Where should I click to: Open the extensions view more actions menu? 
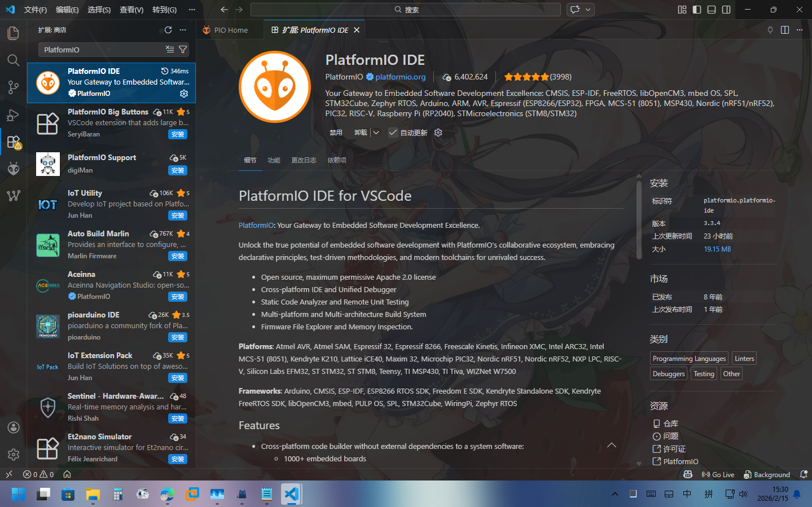pos(183,30)
